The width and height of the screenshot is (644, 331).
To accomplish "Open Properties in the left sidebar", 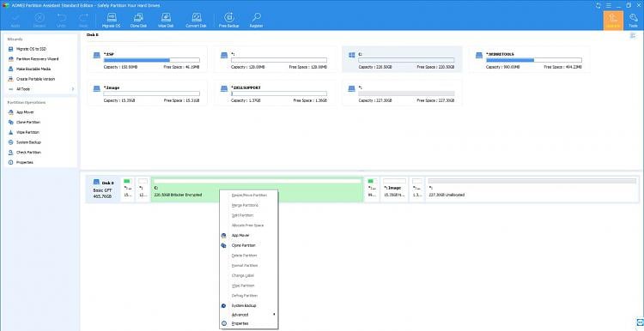I will pyautogui.click(x=24, y=162).
